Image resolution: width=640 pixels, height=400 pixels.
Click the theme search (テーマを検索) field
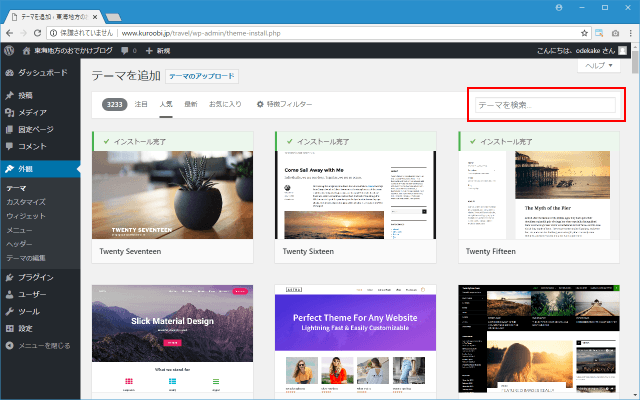point(545,104)
